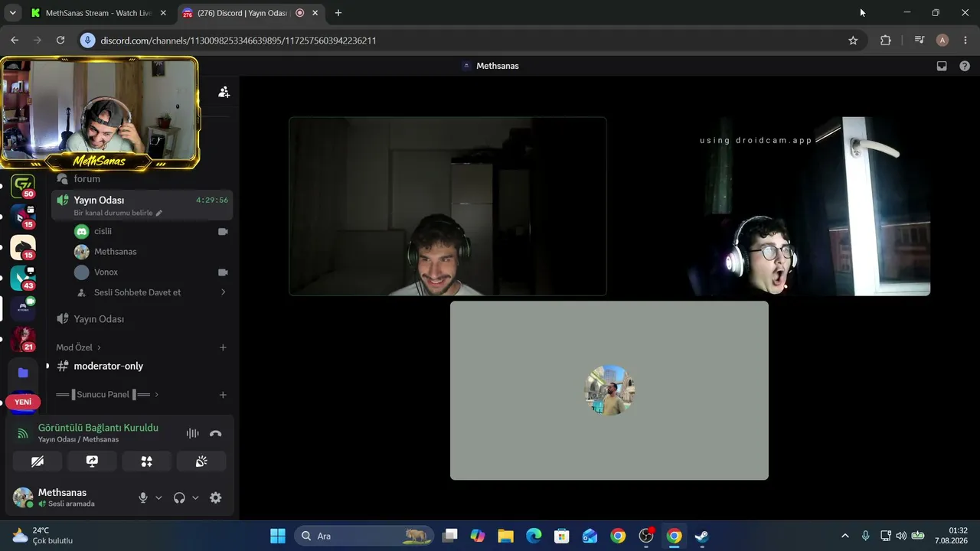The width and height of the screenshot is (980, 551).
Task: Share your screen in voice panel
Action: pos(92,461)
